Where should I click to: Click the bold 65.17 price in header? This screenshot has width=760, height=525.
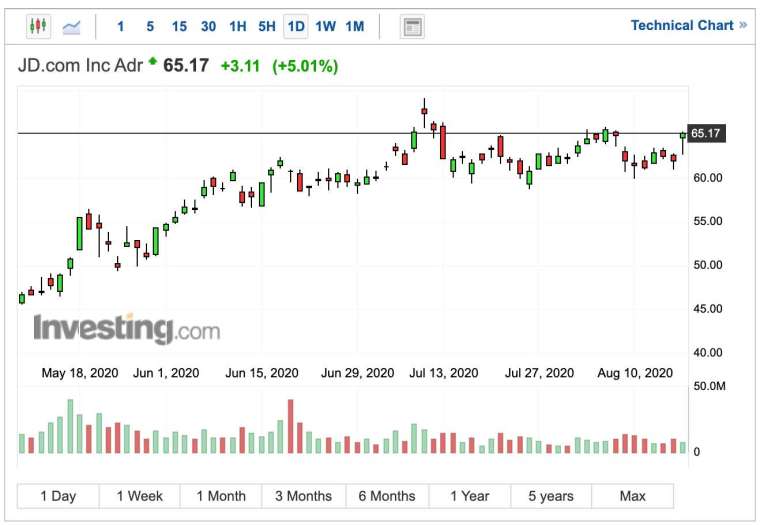pyautogui.click(x=186, y=65)
